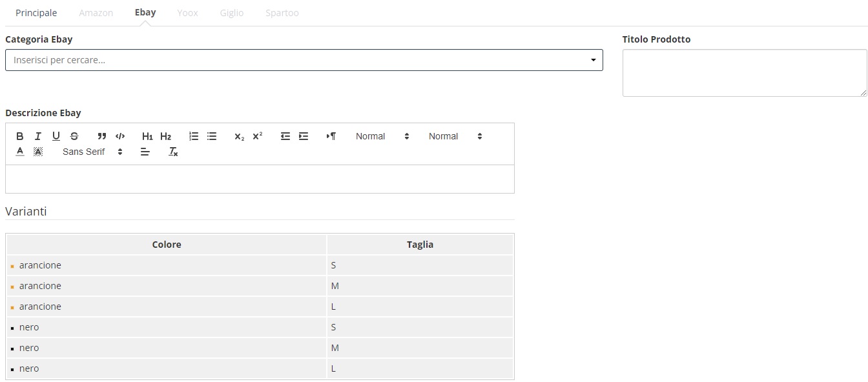Select the arancione row with size M

(x=260, y=286)
